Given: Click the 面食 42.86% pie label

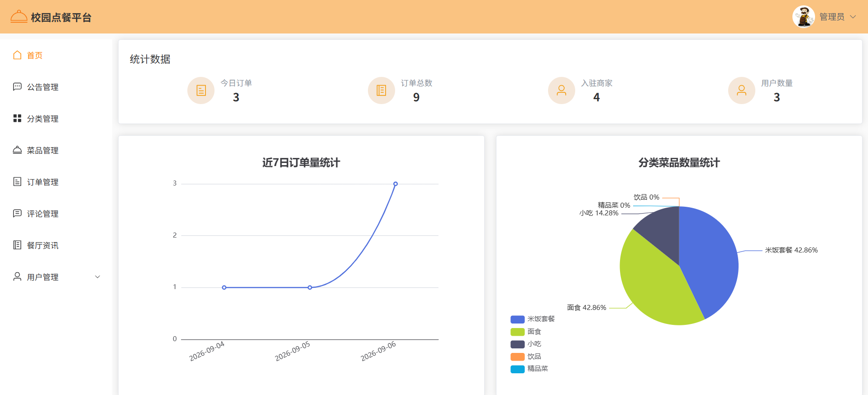Looking at the screenshot, I should click(x=587, y=307).
